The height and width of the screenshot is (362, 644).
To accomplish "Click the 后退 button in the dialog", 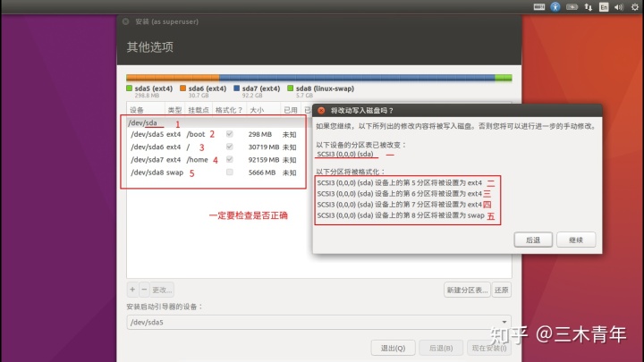I will 533,240.
